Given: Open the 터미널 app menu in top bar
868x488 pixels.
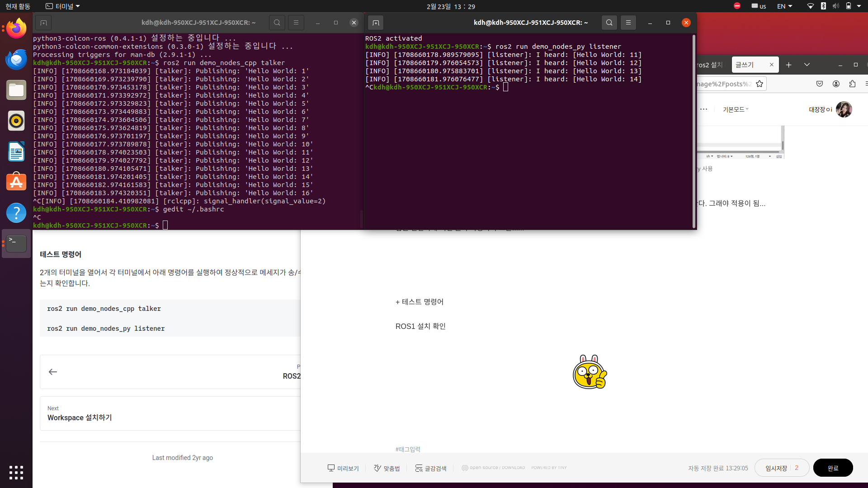Looking at the screenshot, I should pos(63,6).
